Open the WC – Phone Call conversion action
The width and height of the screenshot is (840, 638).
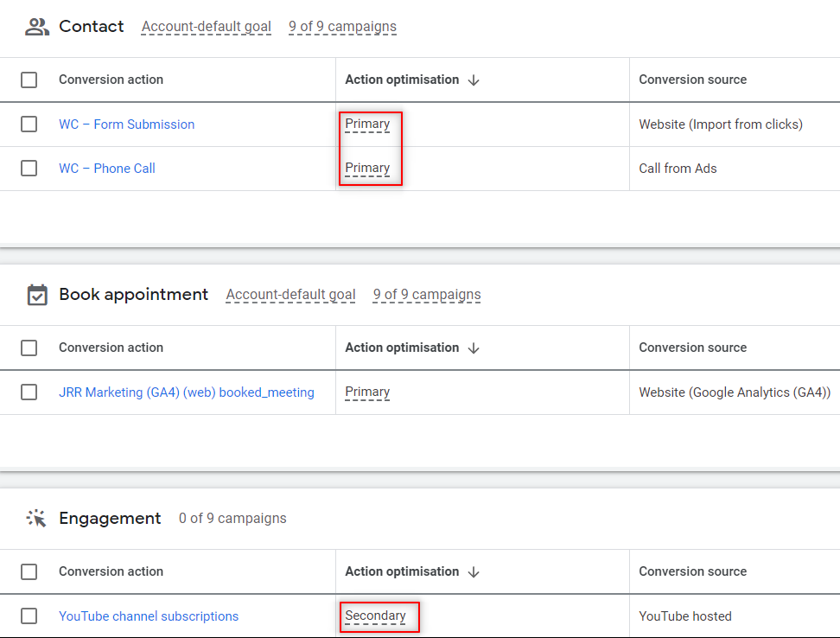(107, 169)
